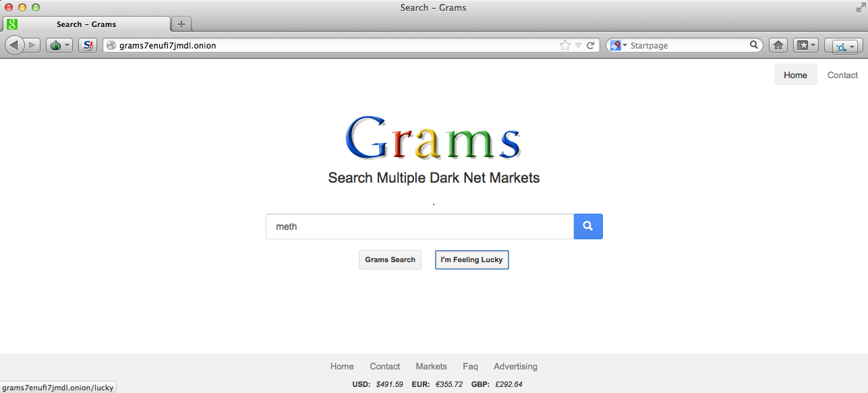This screenshot has width=868, height=393.
Task: Bookmark this page with the star icon
Action: point(565,45)
